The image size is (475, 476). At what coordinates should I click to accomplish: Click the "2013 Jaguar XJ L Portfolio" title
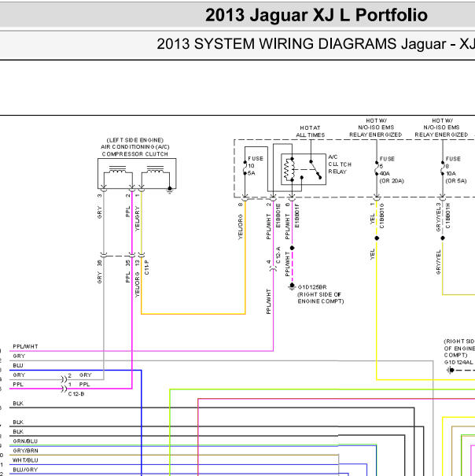316,15
